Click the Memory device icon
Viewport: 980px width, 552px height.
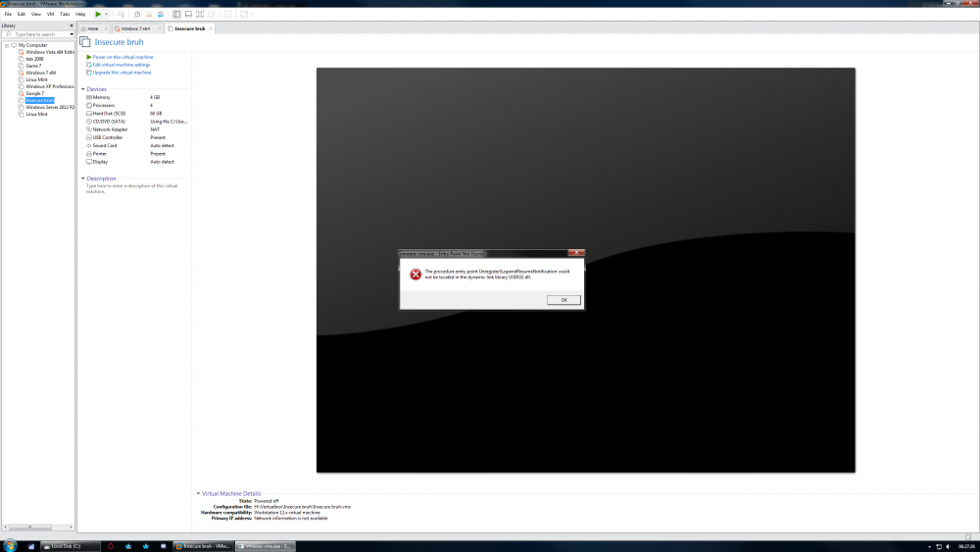pos(89,97)
